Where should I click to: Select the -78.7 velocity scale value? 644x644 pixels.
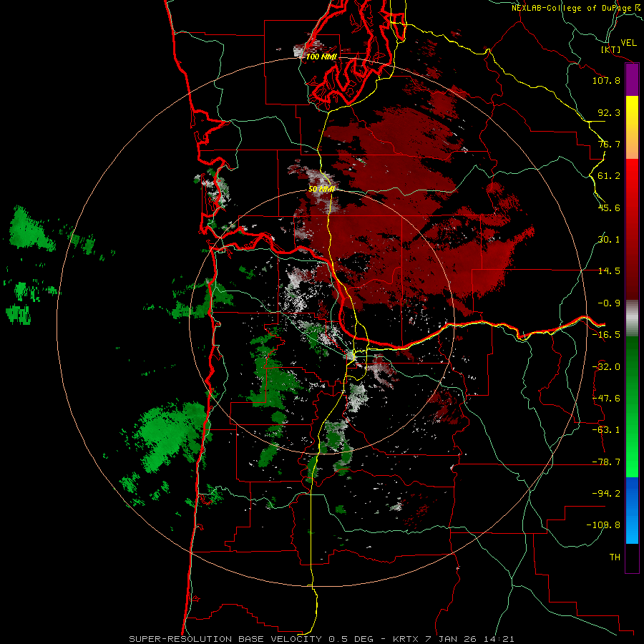[x=606, y=462]
